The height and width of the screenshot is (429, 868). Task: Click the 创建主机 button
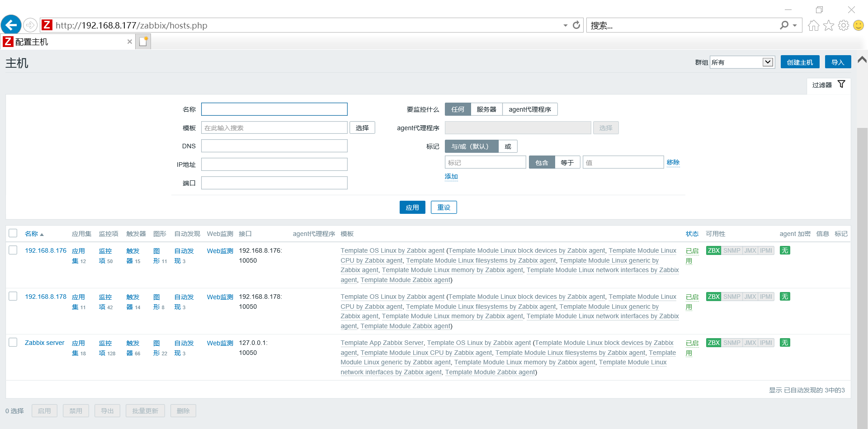pos(800,62)
